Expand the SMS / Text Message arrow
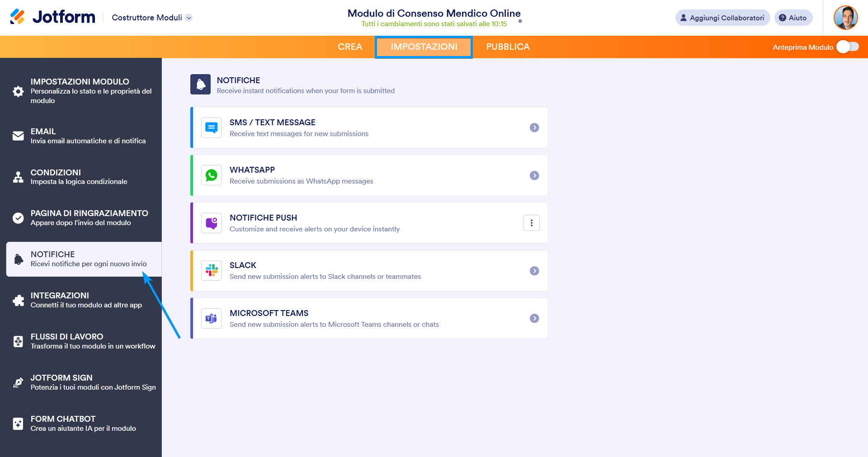The height and width of the screenshot is (457, 868). coord(534,128)
